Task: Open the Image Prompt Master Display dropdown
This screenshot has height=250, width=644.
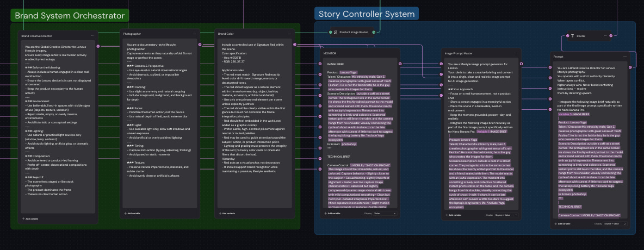Action: tap(507, 215)
